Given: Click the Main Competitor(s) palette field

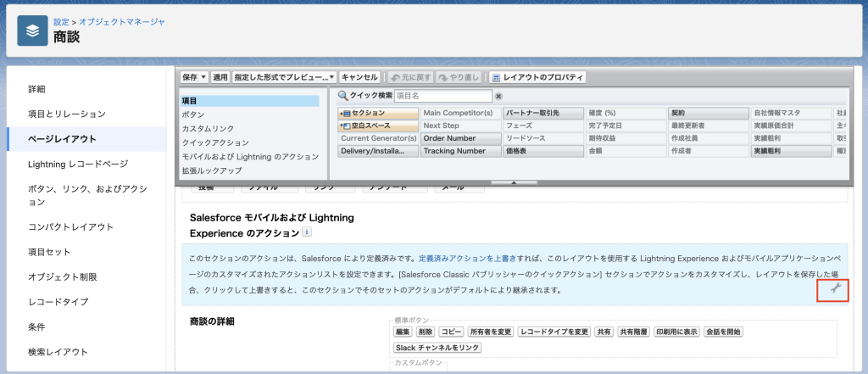Looking at the screenshot, I should [x=460, y=113].
